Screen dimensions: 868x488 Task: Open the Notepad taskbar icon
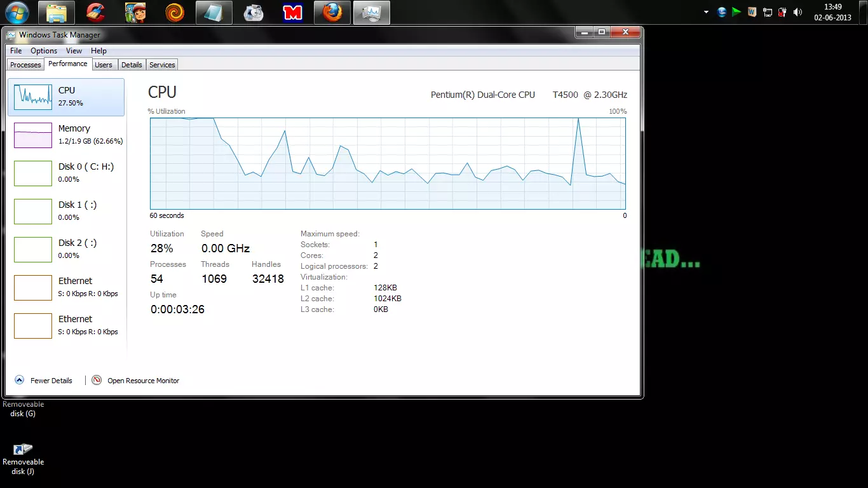click(x=214, y=12)
